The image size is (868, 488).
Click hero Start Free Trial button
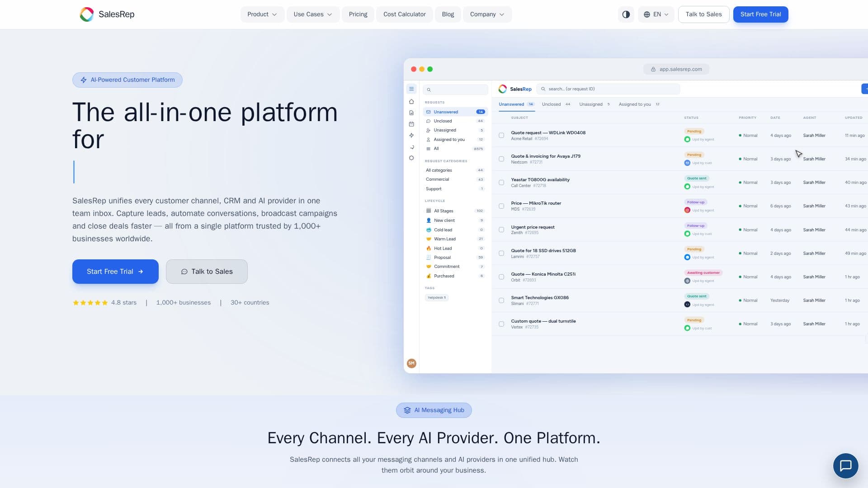tap(115, 272)
